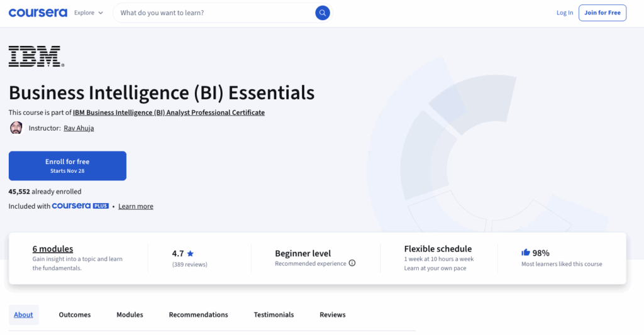Viewport: 644px width, 335px height.
Task: Click the '1 week at 10 hours a week' text
Action: [x=438, y=259]
